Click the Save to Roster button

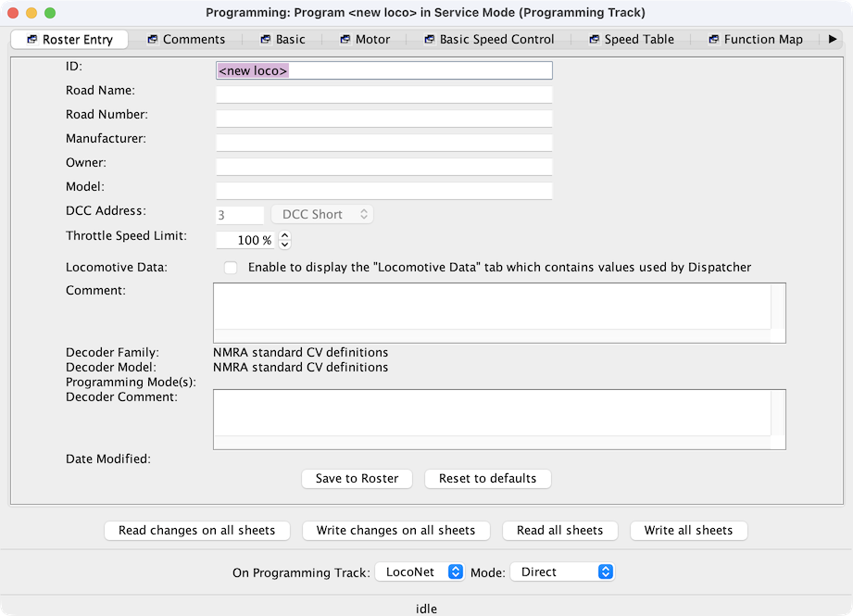click(x=357, y=478)
